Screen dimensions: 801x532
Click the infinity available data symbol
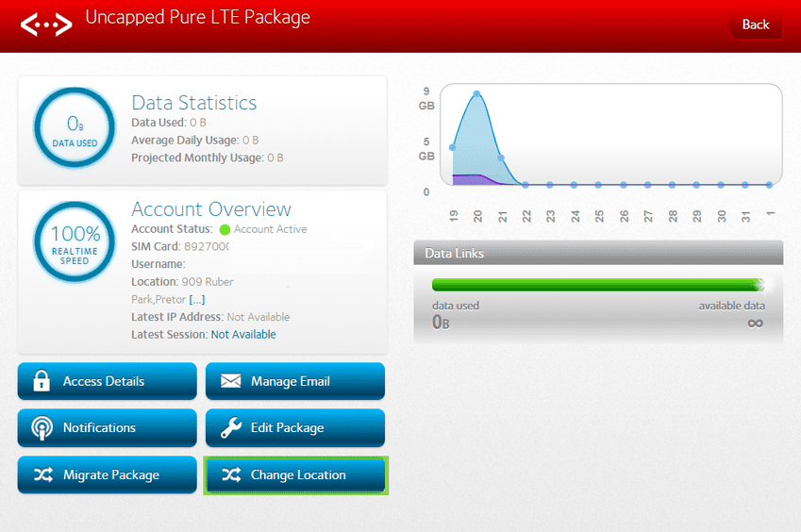coord(754,323)
